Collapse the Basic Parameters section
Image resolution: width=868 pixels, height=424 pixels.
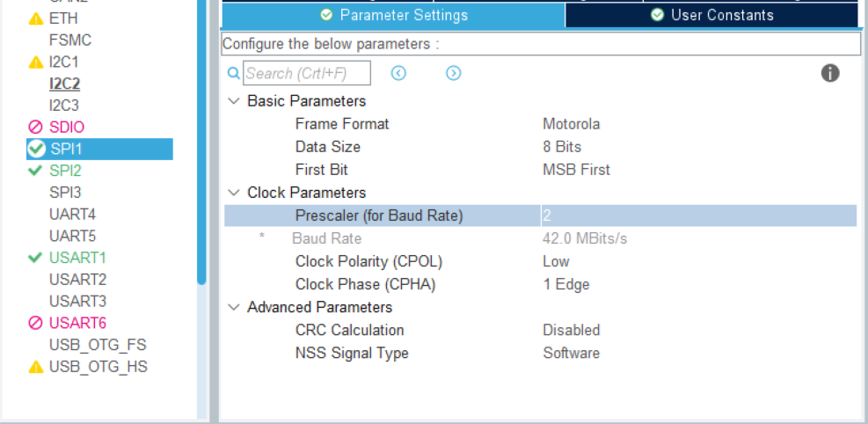tap(234, 101)
